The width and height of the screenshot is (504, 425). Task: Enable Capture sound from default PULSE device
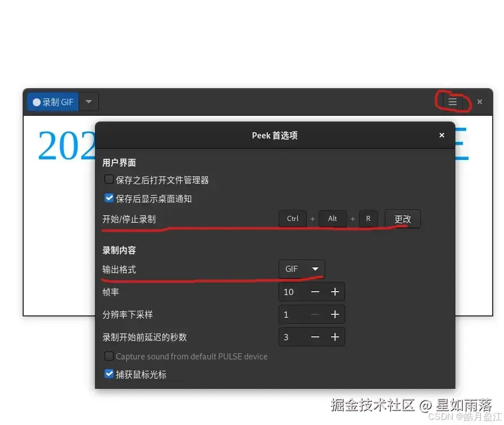(108, 356)
